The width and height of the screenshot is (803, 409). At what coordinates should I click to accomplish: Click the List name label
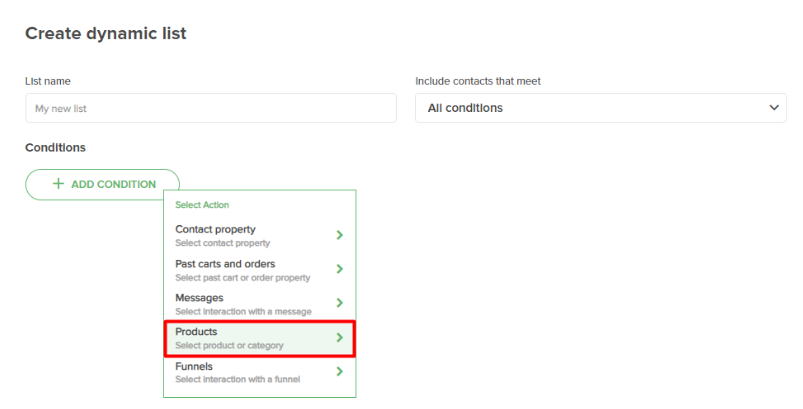[48, 81]
